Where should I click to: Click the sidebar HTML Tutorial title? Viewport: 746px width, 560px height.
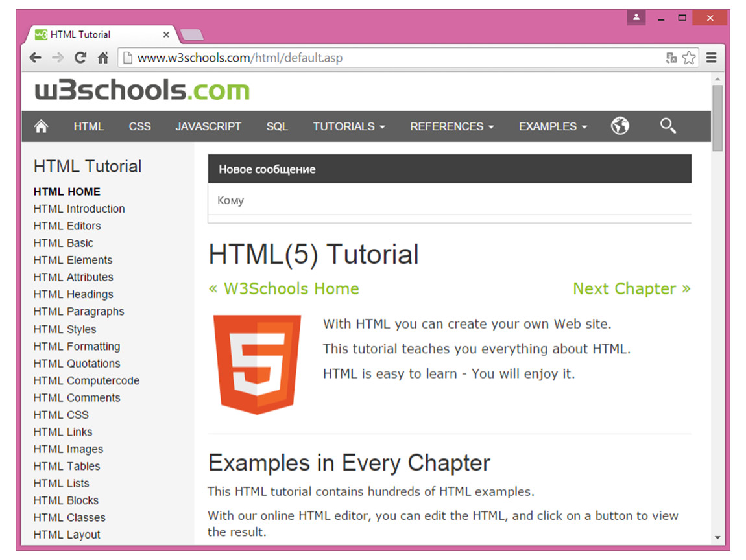point(88,167)
